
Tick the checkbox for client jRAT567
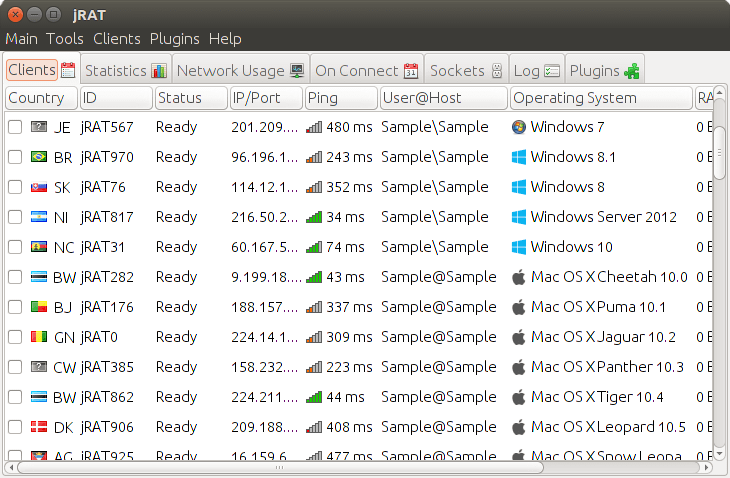click(x=15, y=127)
